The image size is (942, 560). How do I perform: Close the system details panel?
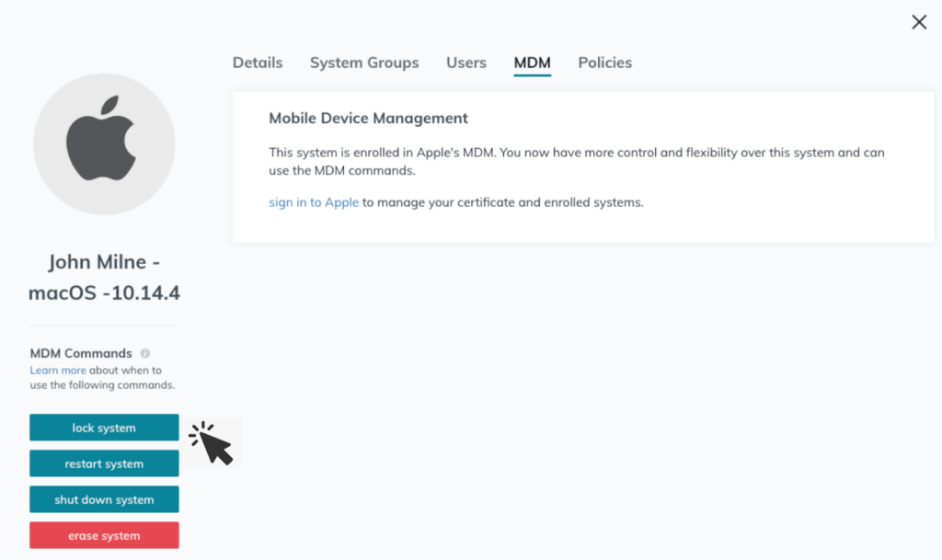tap(918, 22)
